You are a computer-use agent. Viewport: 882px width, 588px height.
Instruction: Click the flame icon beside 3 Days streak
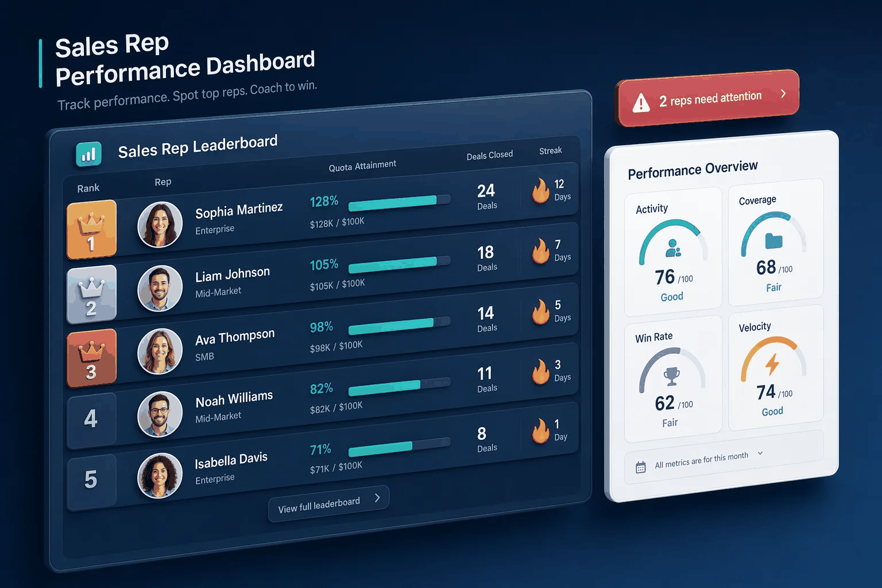pyautogui.click(x=540, y=372)
